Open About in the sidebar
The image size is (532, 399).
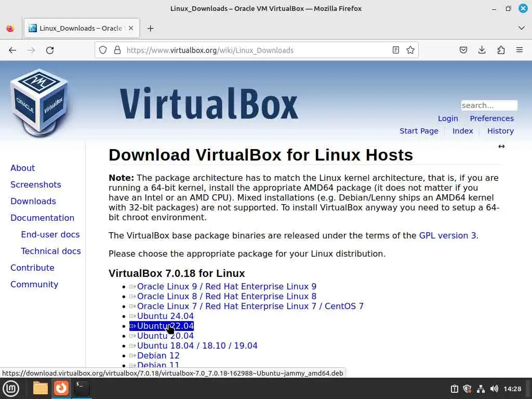[x=22, y=168]
